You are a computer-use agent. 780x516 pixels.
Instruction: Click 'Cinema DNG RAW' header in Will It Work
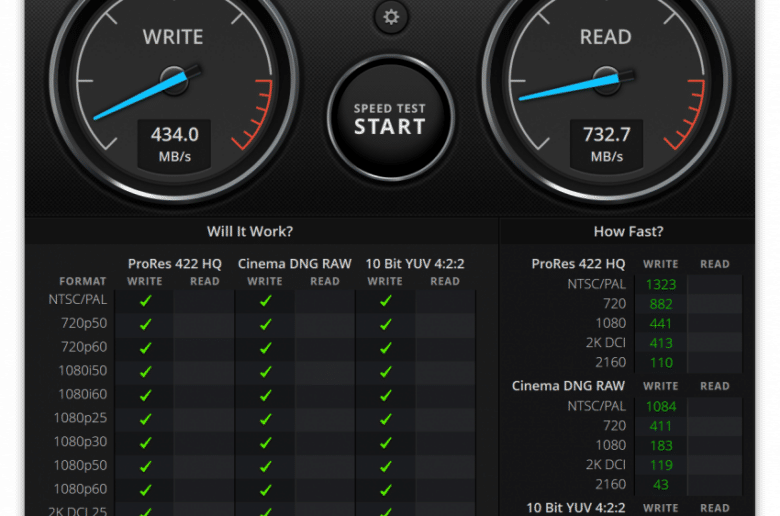(294, 264)
